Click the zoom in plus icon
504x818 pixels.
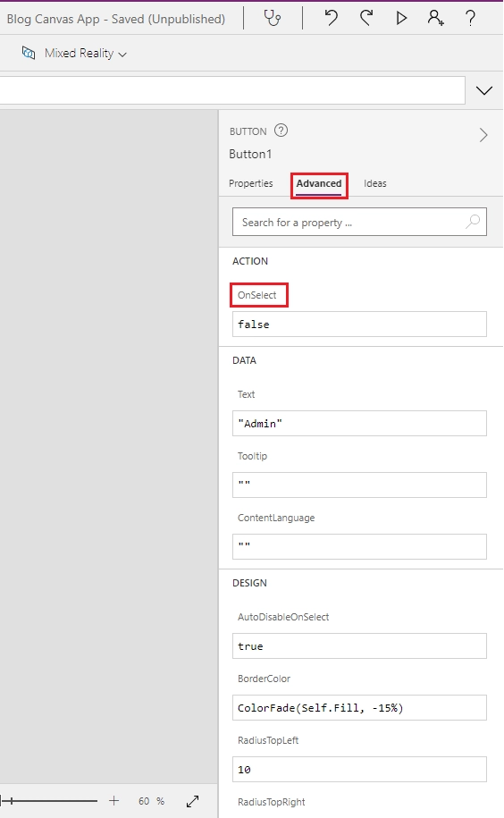(113, 801)
